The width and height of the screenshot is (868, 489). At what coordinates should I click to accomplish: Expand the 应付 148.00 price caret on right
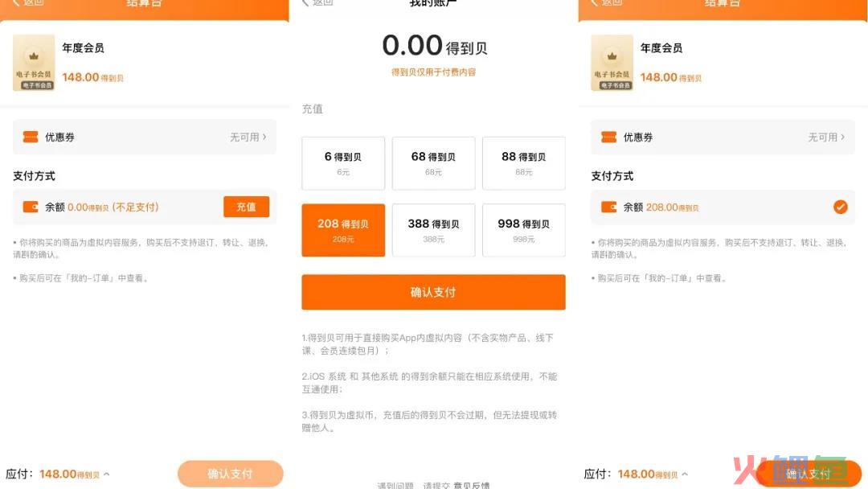[x=685, y=474]
